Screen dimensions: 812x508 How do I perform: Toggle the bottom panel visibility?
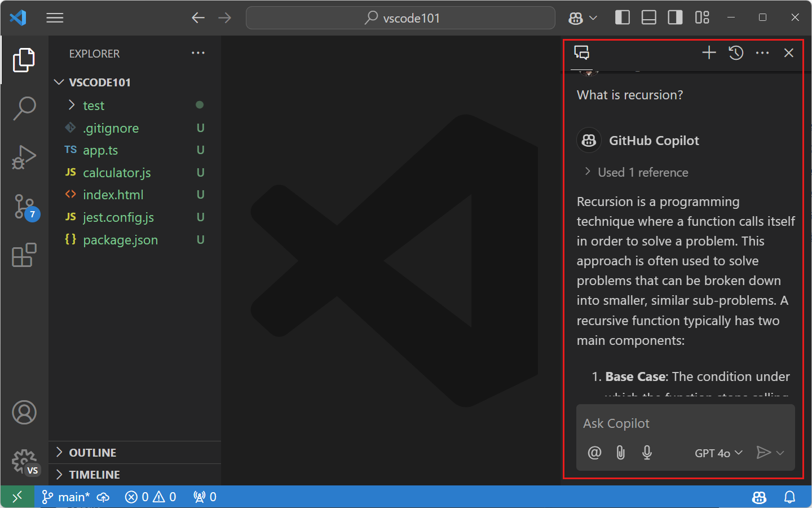coord(648,17)
